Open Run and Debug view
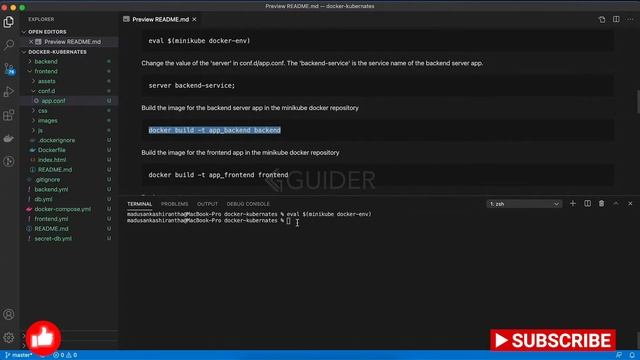This screenshot has height=360, width=640. point(9,91)
